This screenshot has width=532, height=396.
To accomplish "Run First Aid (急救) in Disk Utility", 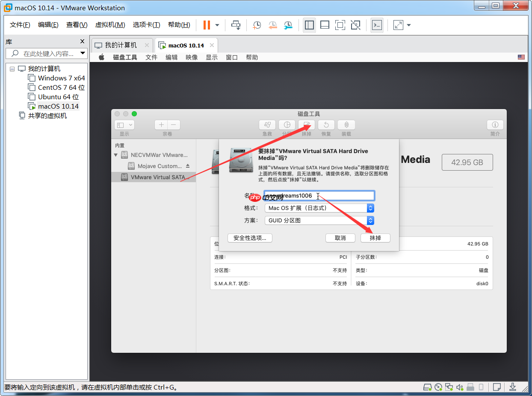I will [x=267, y=125].
